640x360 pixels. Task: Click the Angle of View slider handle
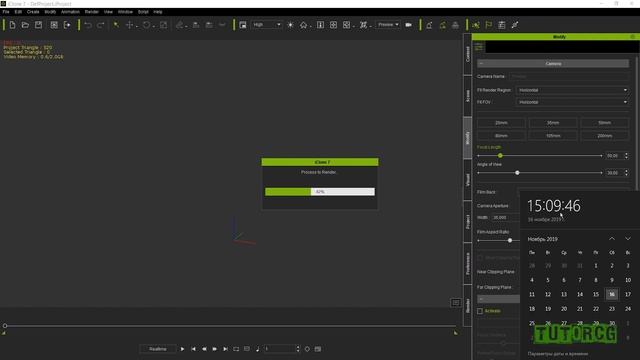click(517, 173)
